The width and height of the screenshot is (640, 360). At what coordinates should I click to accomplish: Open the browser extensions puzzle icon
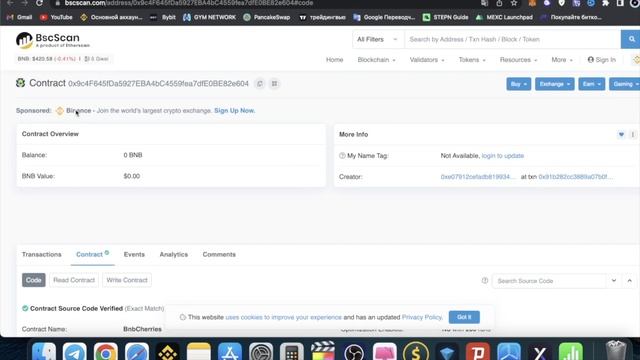(606, 3)
